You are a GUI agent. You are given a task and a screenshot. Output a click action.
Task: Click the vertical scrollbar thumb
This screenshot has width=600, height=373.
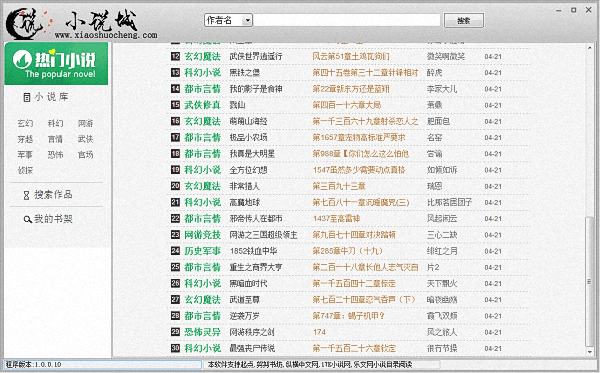(589, 281)
